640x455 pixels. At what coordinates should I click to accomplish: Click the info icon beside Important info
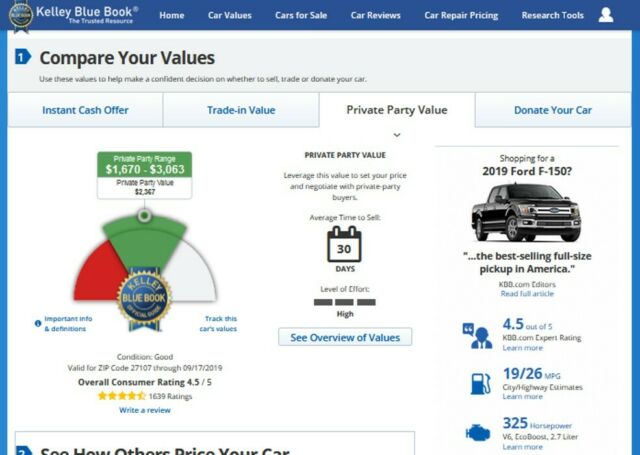pyautogui.click(x=38, y=323)
